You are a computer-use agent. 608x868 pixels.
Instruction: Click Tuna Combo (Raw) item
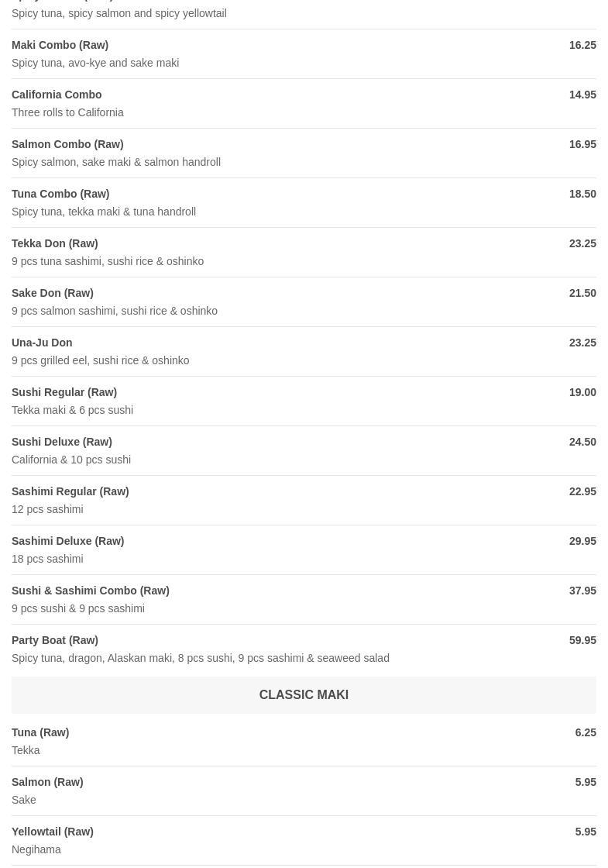click(x=304, y=202)
